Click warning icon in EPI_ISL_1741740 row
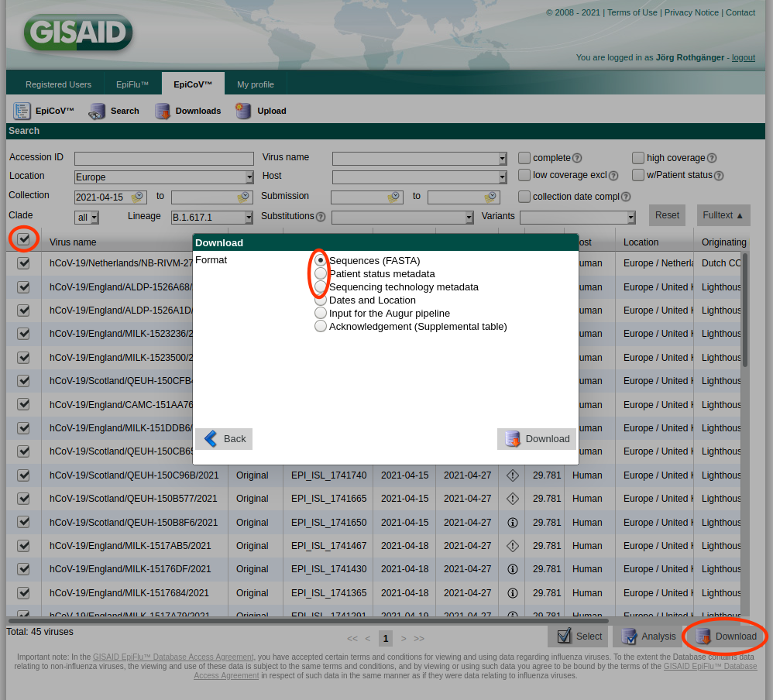 point(512,475)
